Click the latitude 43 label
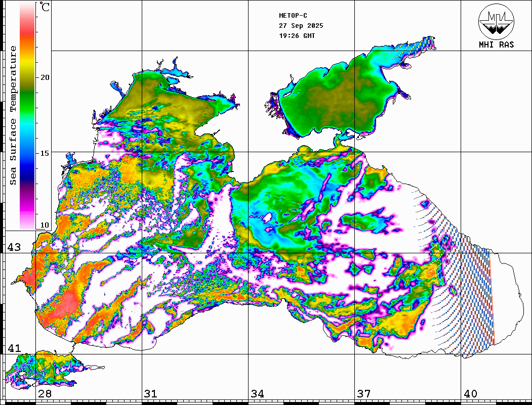This screenshot has width=532, height=405. click(x=14, y=247)
